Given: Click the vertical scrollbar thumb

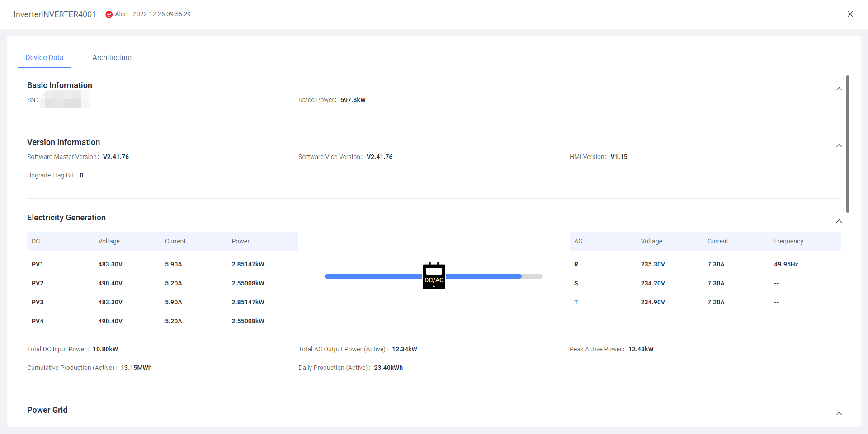Looking at the screenshot, I should 847,144.
